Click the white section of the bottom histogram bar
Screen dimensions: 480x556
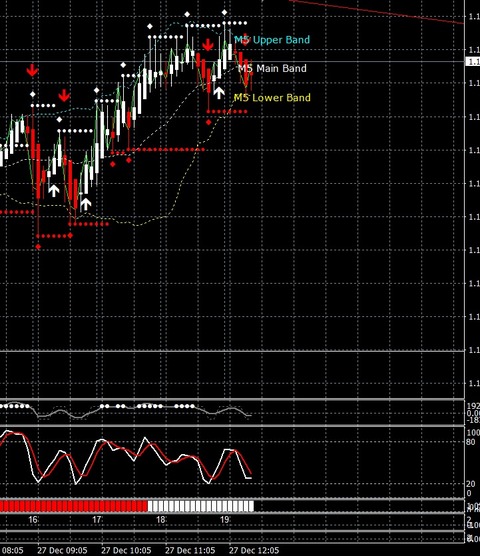coord(201,506)
